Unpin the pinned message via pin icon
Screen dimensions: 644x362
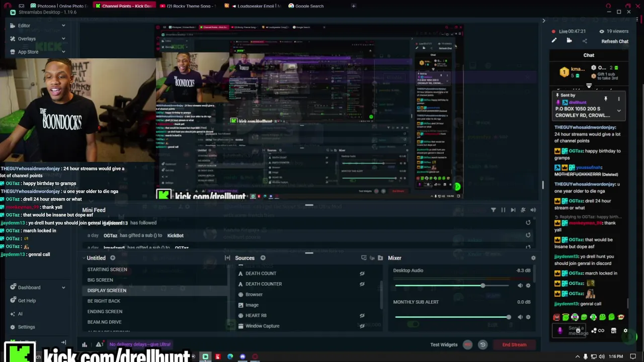(606, 99)
